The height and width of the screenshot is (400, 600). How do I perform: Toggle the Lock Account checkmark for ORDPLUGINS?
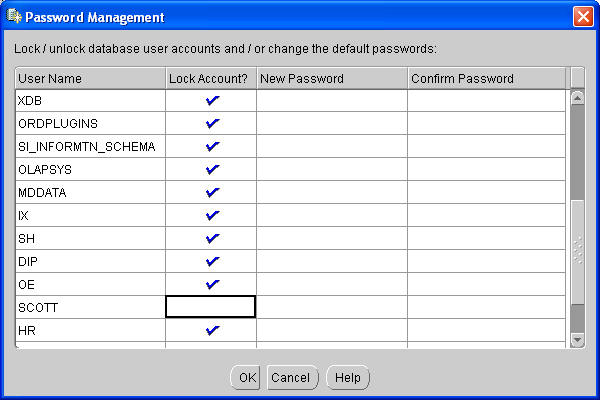click(212, 124)
